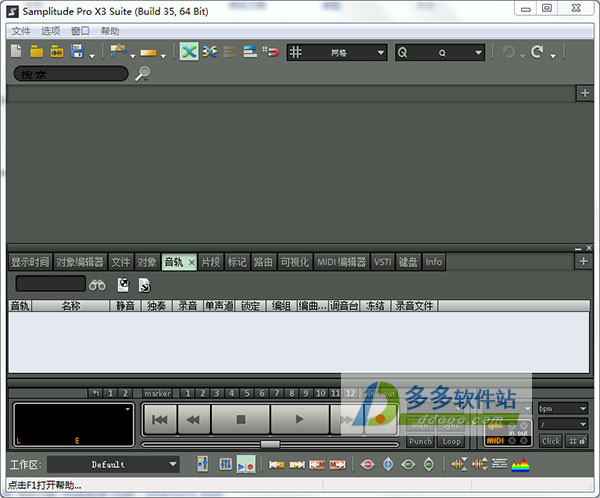The width and height of the screenshot is (600, 498).
Task: Click the 录音文件 column header
Action: [x=414, y=306]
